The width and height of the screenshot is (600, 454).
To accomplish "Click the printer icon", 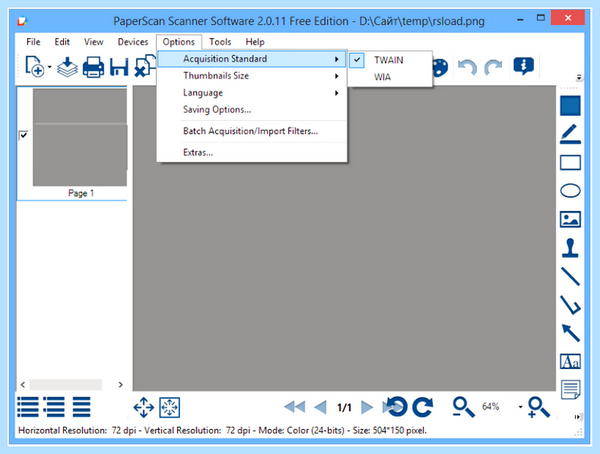I will pyautogui.click(x=93, y=67).
